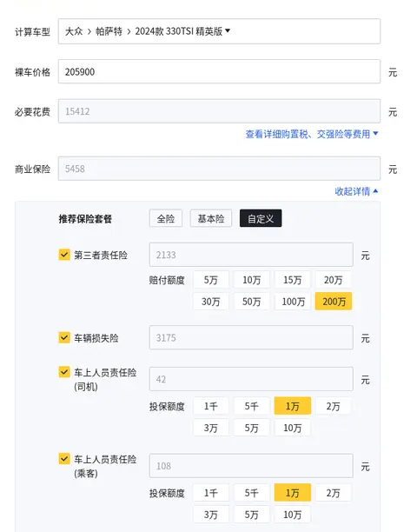Select the highlighted 200万 赔付额度
417x532 pixels.
click(x=334, y=302)
